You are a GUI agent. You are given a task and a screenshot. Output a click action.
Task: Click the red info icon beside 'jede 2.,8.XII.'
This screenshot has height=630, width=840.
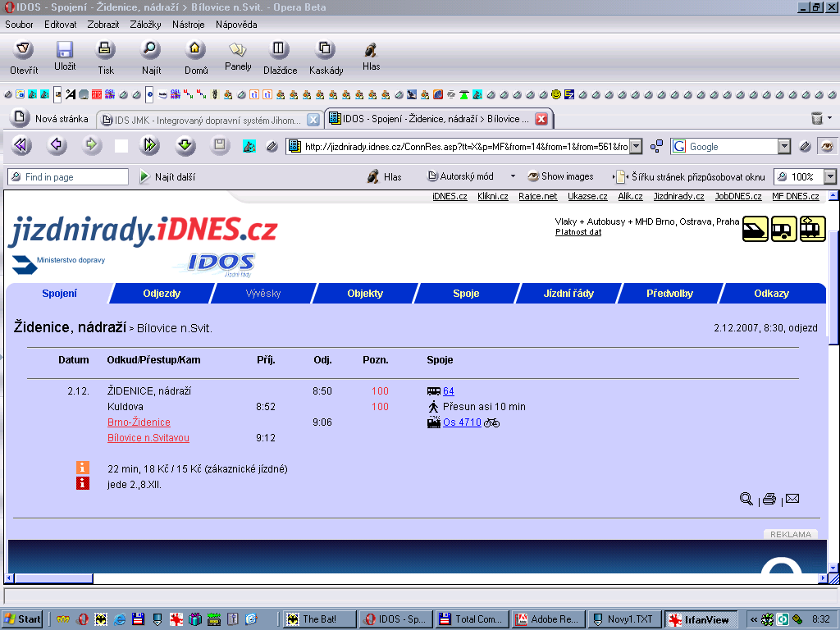click(83, 483)
